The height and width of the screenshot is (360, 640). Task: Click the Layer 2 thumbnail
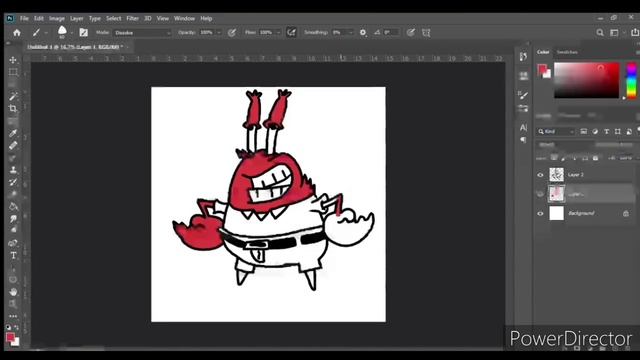click(x=556, y=175)
